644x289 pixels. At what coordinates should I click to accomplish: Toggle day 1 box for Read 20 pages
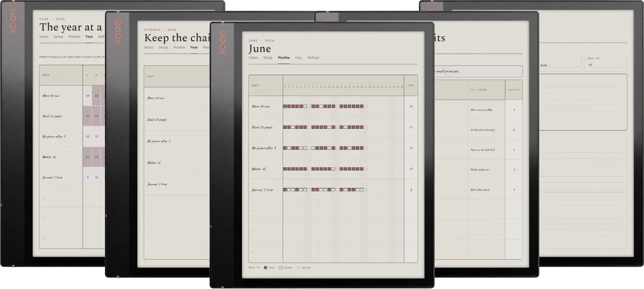(285, 127)
